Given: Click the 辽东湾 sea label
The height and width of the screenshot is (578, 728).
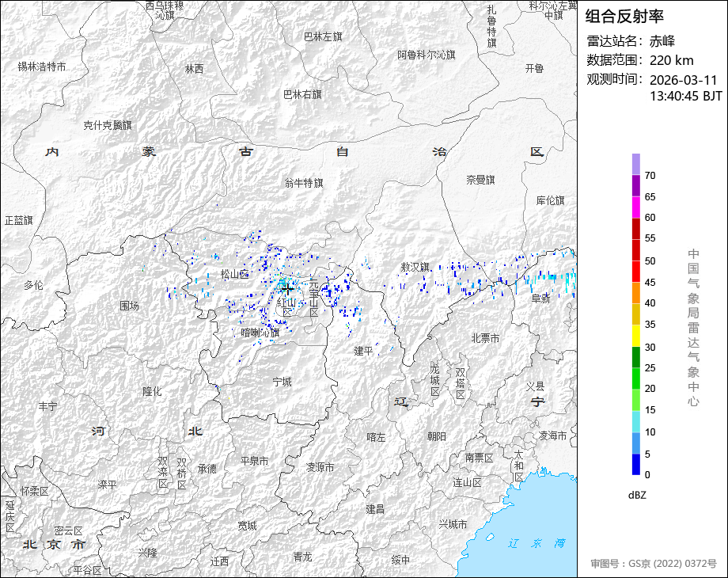Looking at the screenshot, I should tap(537, 543).
